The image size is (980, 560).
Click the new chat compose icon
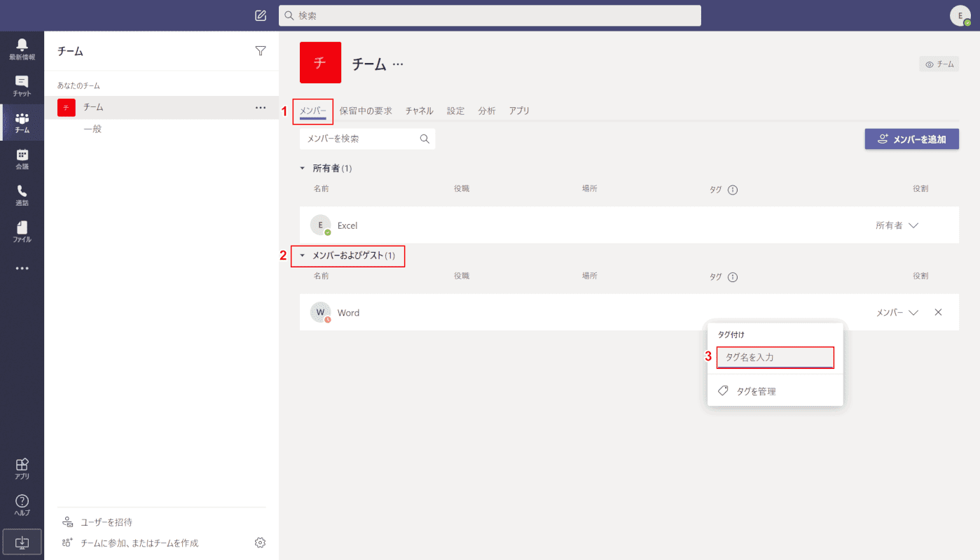(261, 15)
